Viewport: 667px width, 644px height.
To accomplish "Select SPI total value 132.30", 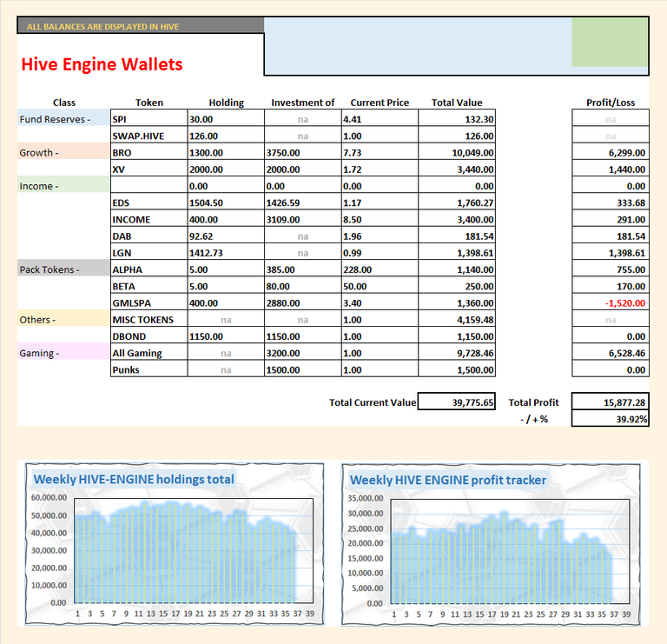I will [x=457, y=119].
